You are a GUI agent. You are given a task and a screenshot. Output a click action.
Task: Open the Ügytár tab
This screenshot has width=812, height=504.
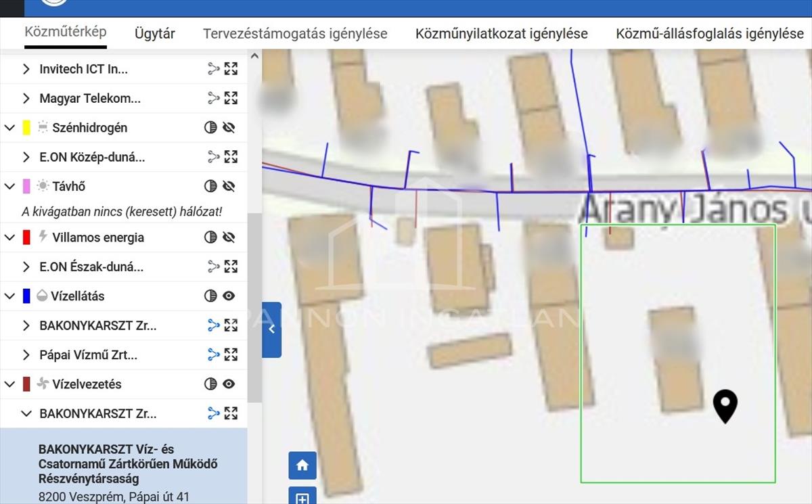(155, 34)
